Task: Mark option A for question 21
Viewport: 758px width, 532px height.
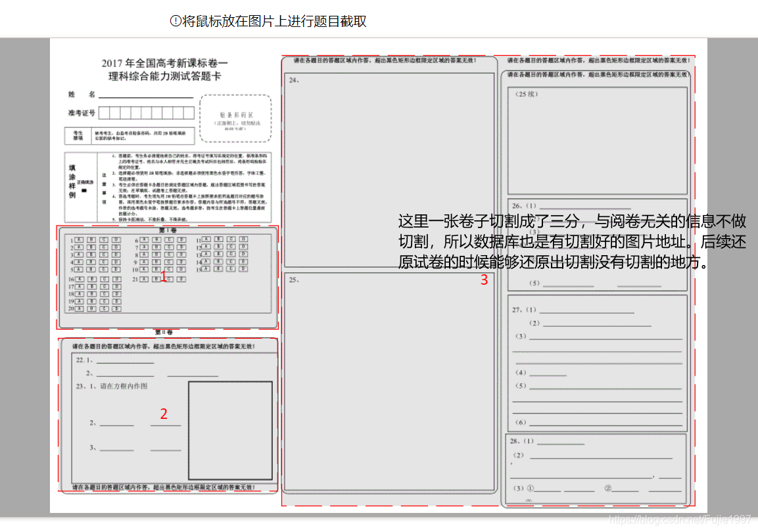Action: click(144, 279)
